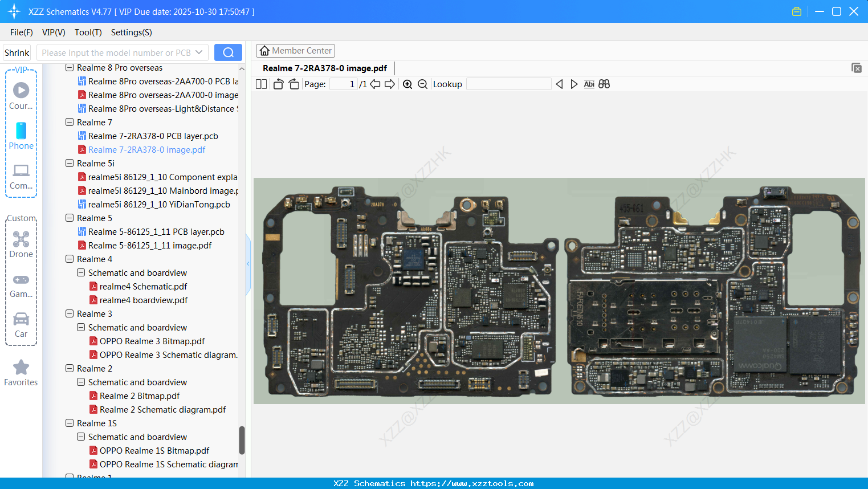Image resolution: width=868 pixels, height=489 pixels.
Task: Click the Member Center button
Action: pyautogui.click(x=295, y=51)
